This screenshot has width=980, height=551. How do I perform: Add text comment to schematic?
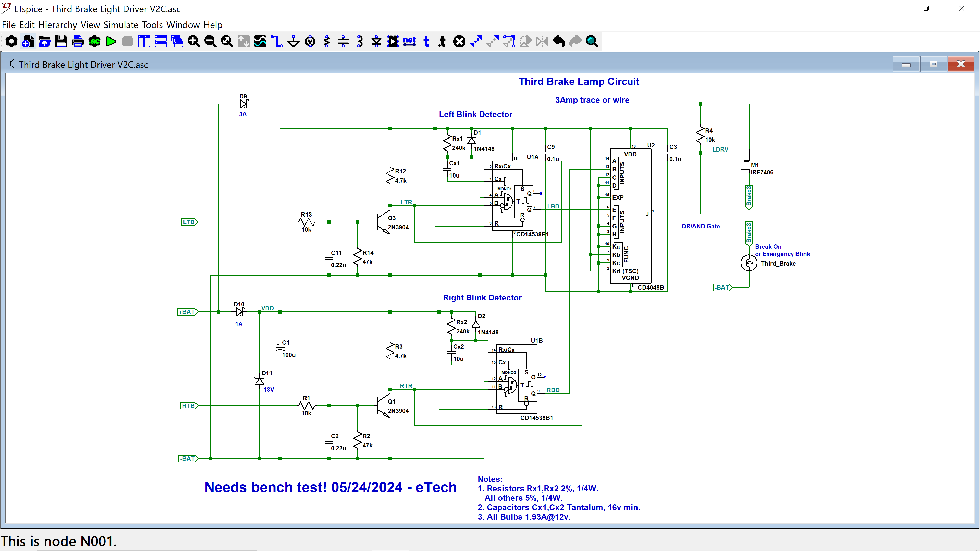[426, 41]
